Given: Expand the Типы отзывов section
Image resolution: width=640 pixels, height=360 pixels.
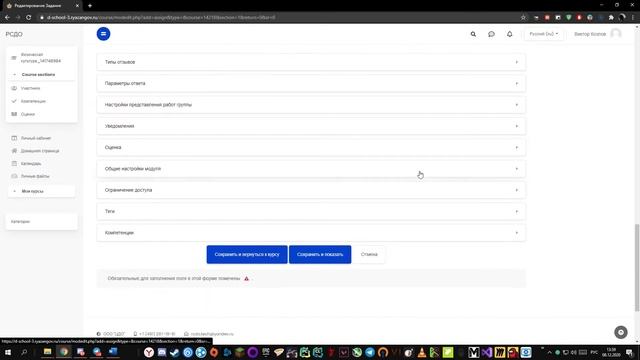Looking at the screenshot, I should point(311,62).
